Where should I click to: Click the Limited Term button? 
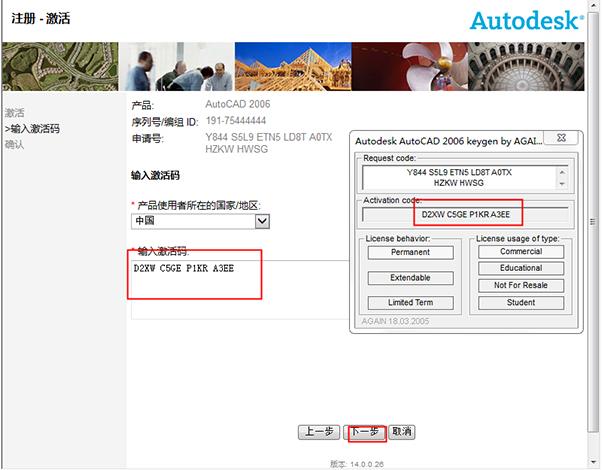click(x=410, y=303)
